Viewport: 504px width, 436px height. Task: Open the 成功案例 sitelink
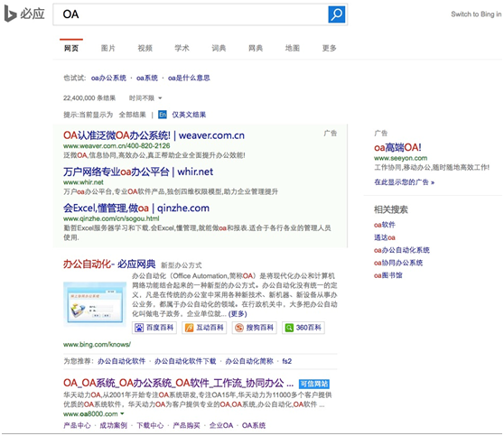114,426
